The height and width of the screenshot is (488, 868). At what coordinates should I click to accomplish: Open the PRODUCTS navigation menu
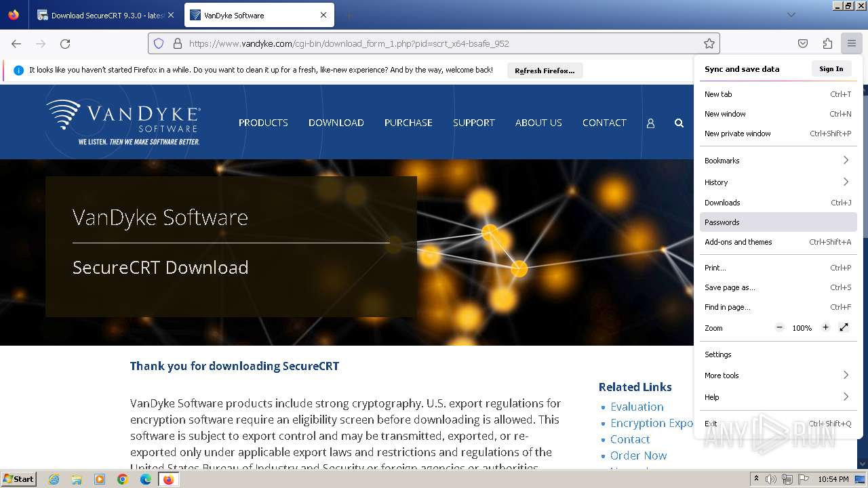point(263,123)
